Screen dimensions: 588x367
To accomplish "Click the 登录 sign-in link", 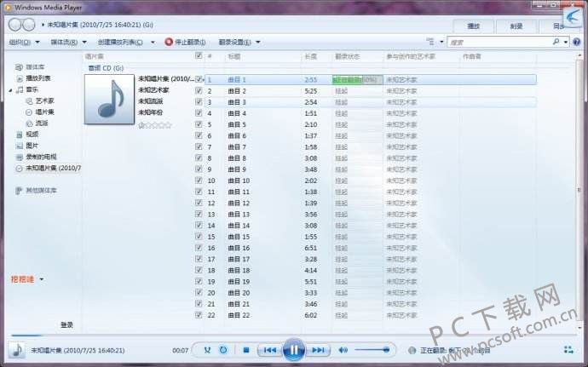I will tap(66, 324).
